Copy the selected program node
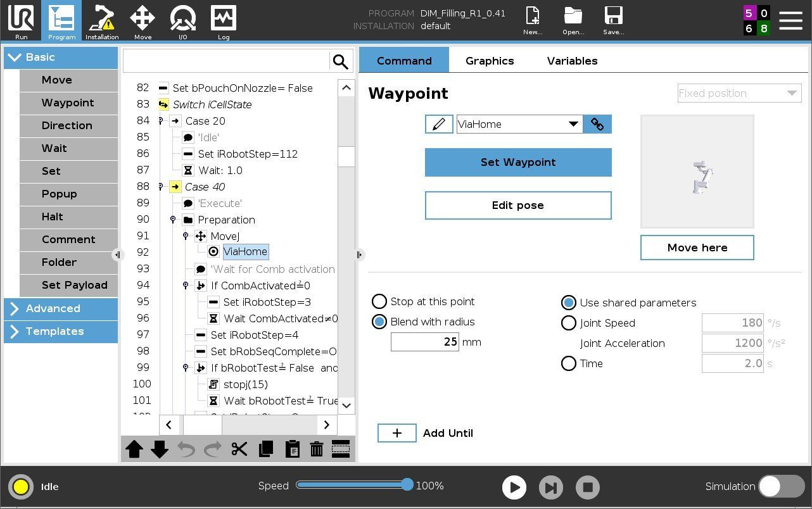Screen dimensions: 812x509 [x=265, y=449]
